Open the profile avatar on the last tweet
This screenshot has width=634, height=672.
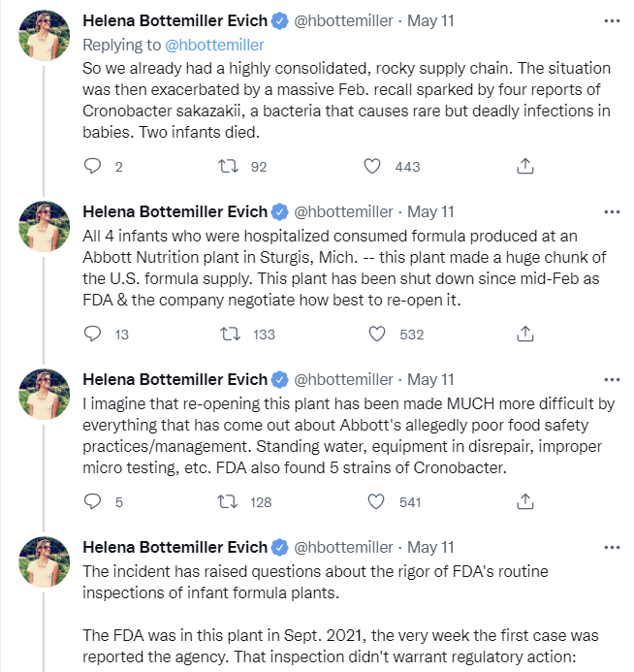(45, 561)
